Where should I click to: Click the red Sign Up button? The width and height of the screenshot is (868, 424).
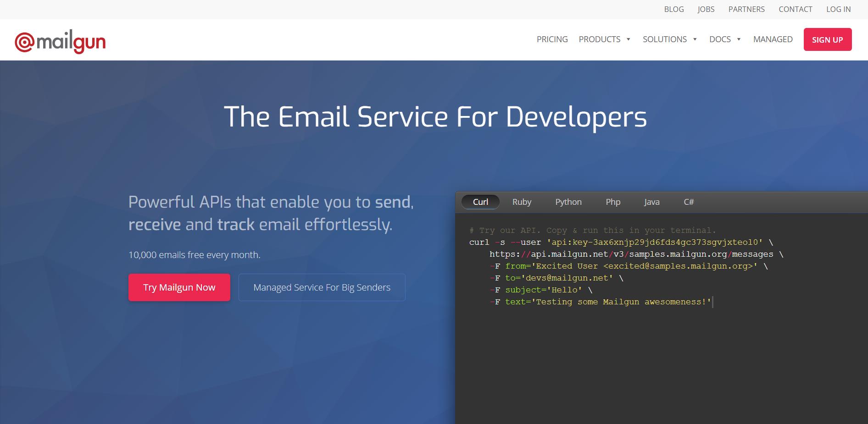[828, 39]
